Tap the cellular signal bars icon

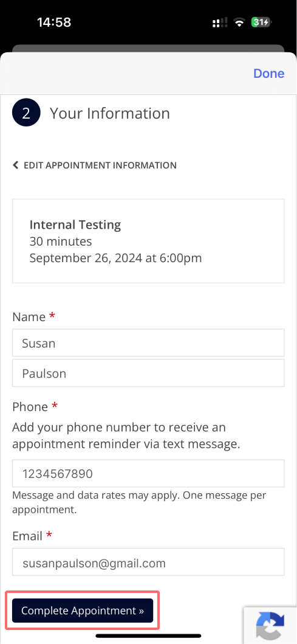click(220, 23)
